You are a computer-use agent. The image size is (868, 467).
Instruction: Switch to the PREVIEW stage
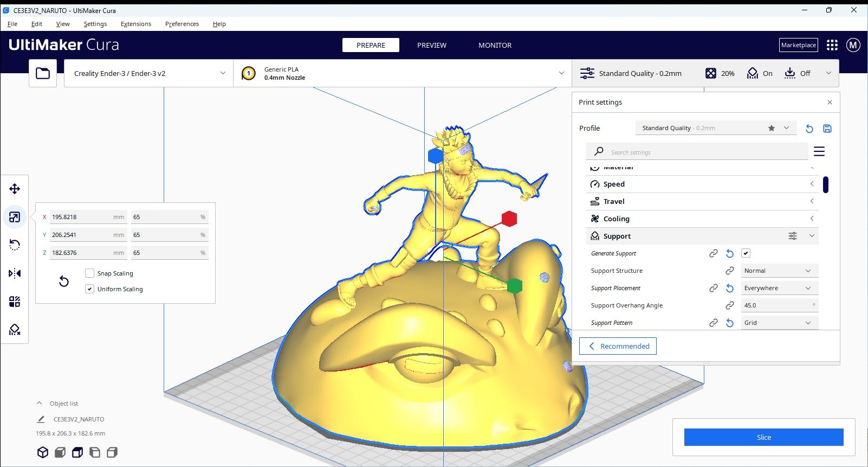coord(432,45)
